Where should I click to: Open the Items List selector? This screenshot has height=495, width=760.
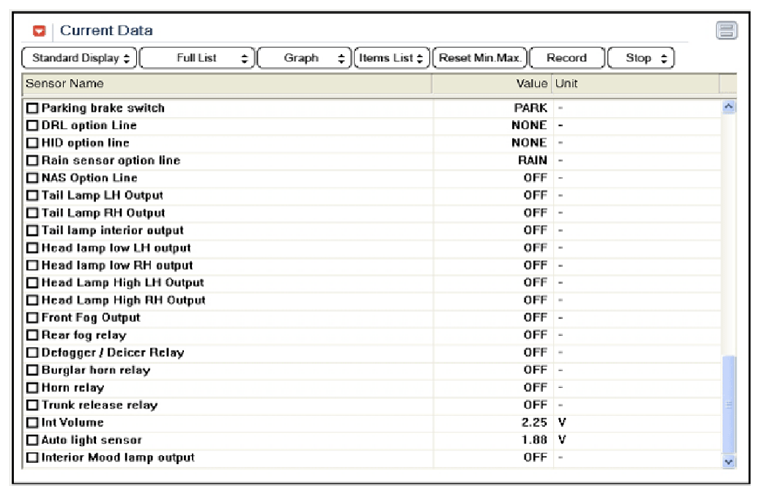(392, 58)
